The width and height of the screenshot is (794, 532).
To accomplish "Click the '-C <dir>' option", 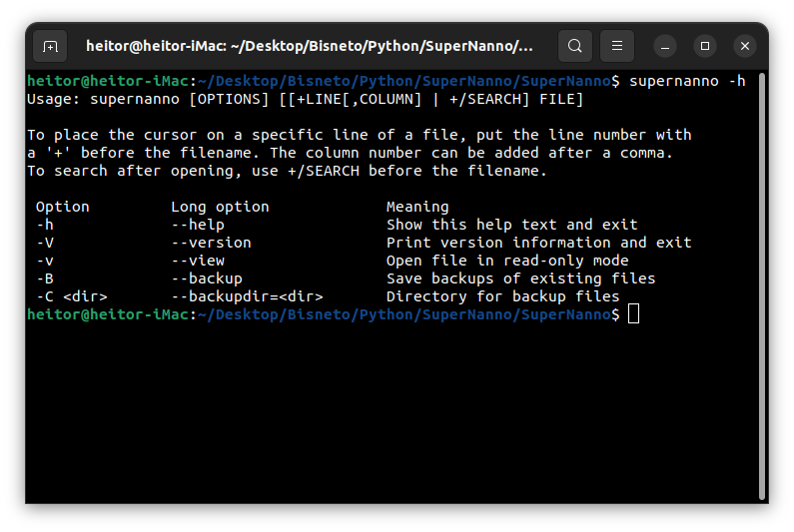I will point(71,296).
